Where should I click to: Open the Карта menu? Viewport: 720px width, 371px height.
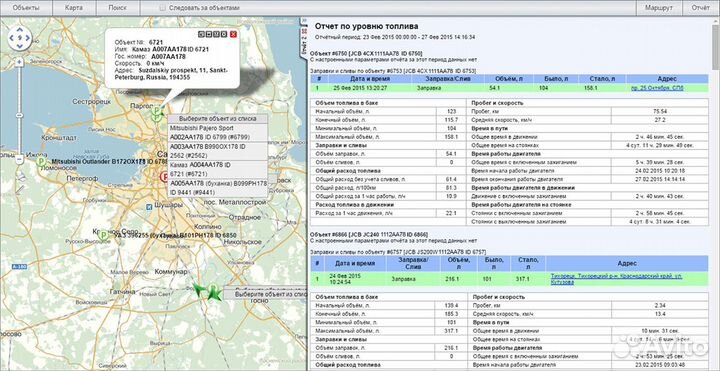coord(74,8)
